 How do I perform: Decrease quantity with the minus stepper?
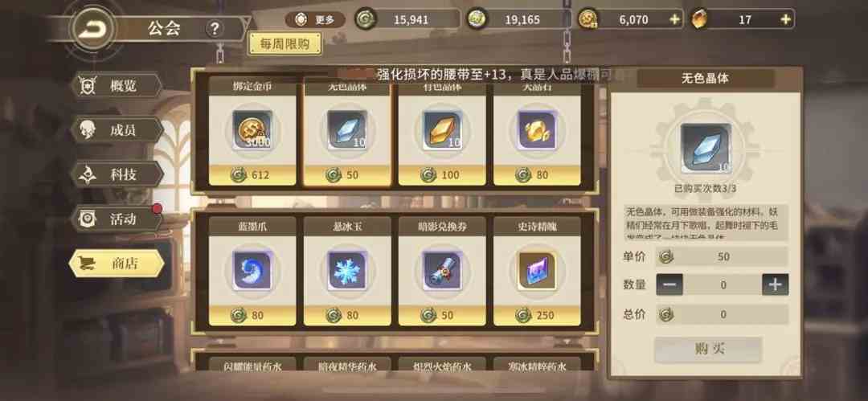(669, 284)
